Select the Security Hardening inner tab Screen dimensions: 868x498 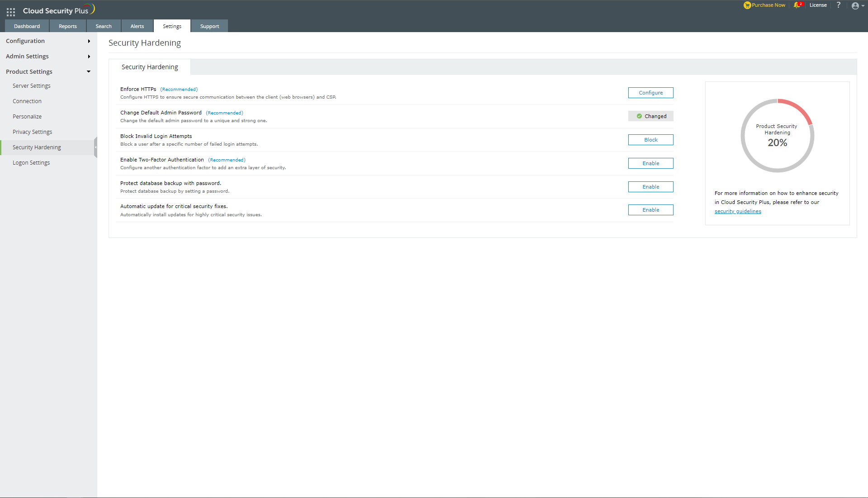(x=150, y=67)
